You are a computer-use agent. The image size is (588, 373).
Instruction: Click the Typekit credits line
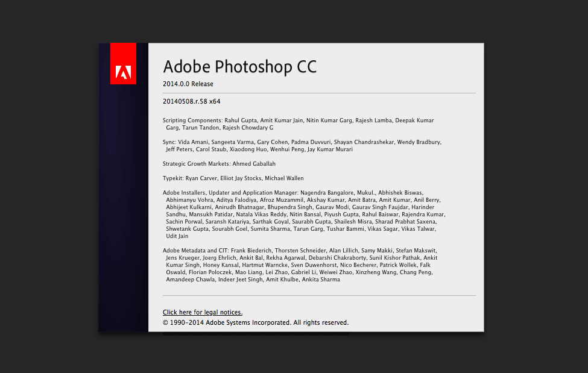tap(173, 178)
